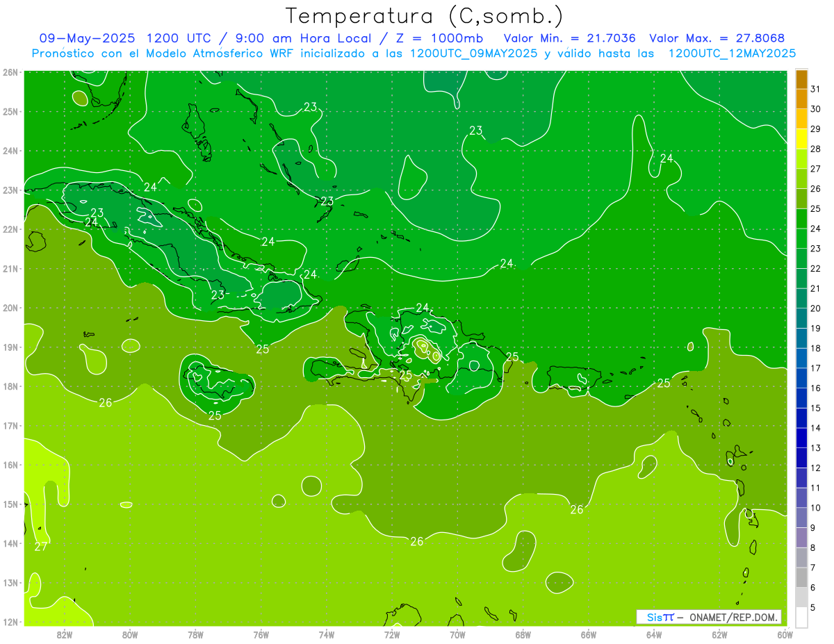Click the "25N" latitude axis label
Screen dimensions: 834x644
pyautogui.click(x=10, y=111)
